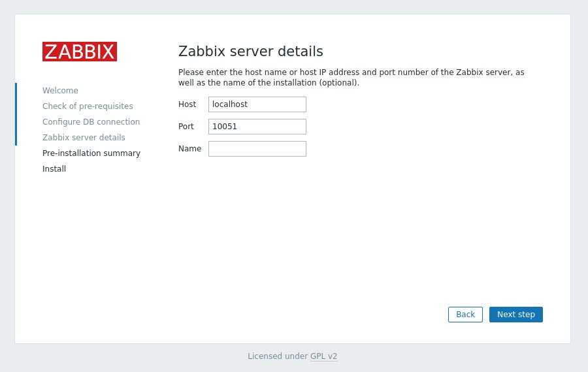588x372 pixels.
Task: Open the GPL v2 license link
Action: [323, 356]
